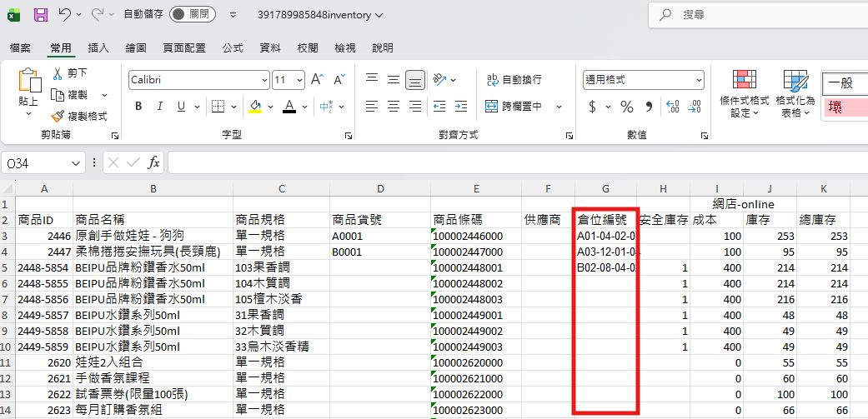Open font color dropdown arrow

304,107
